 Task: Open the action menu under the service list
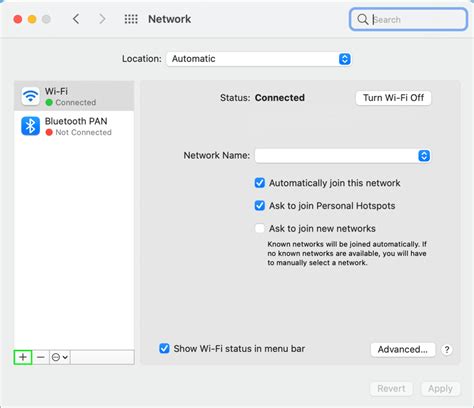coord(60,357)
